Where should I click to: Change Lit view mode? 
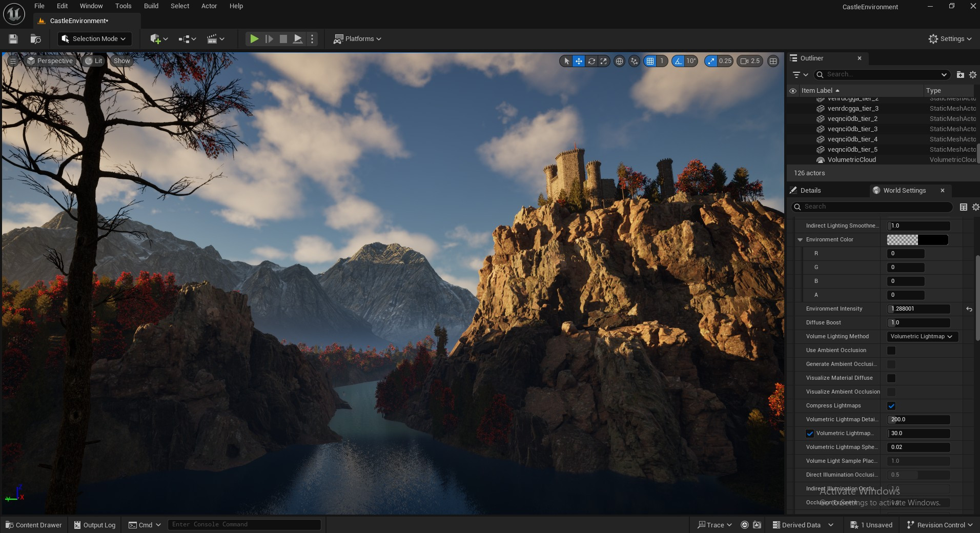click(x=94, y=61)
